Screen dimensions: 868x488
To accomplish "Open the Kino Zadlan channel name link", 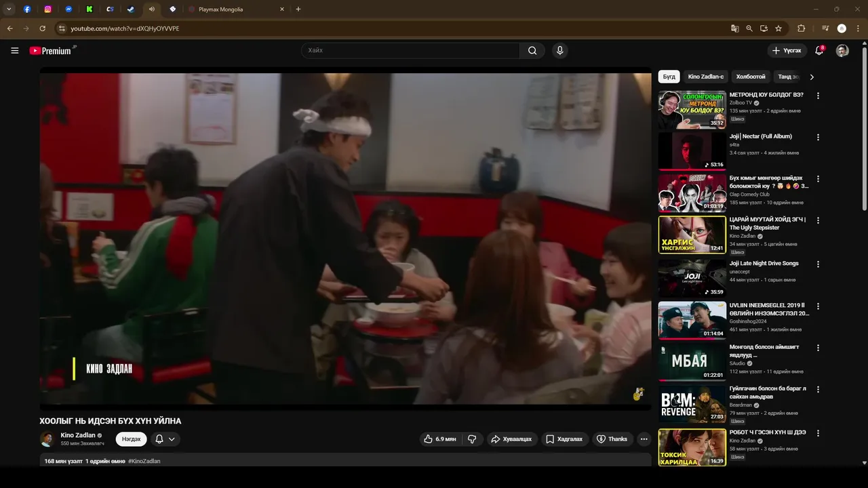I will [x=78, y=435].
